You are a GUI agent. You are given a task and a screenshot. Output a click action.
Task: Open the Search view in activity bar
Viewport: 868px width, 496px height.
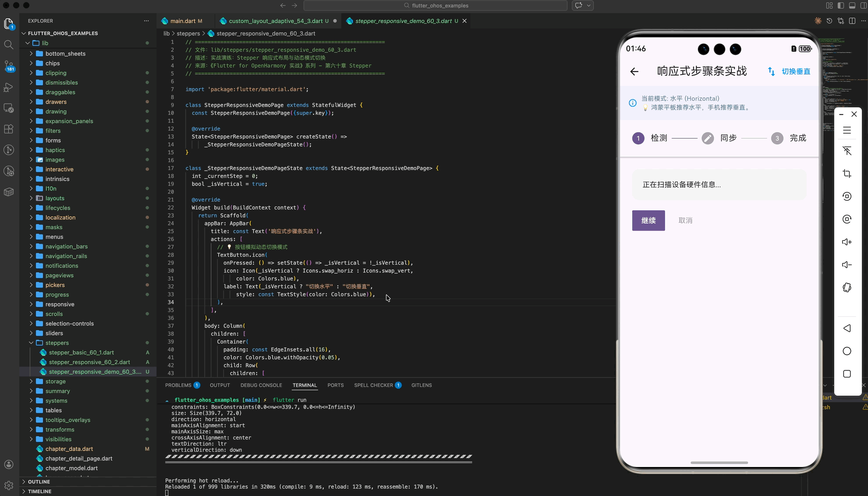tap(8, 44)
